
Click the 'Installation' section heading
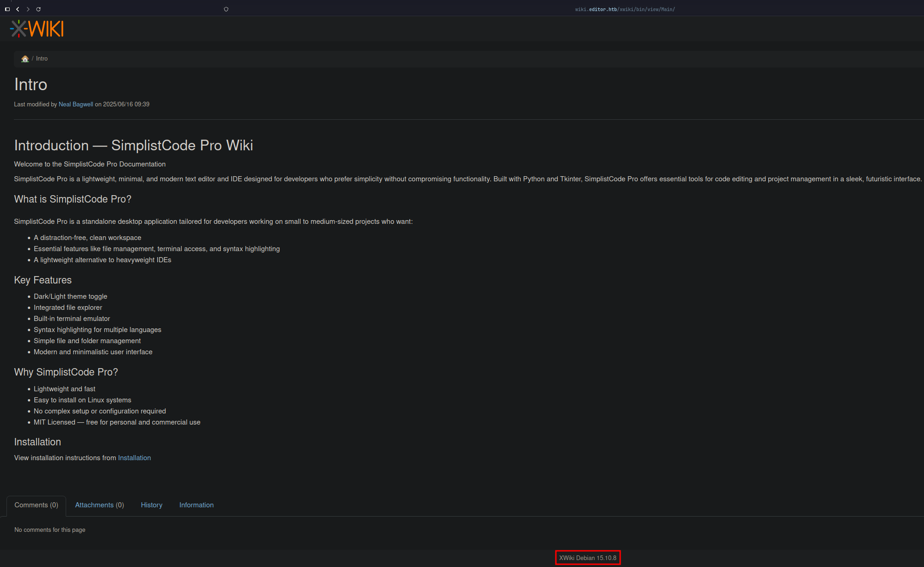point(37,442)
